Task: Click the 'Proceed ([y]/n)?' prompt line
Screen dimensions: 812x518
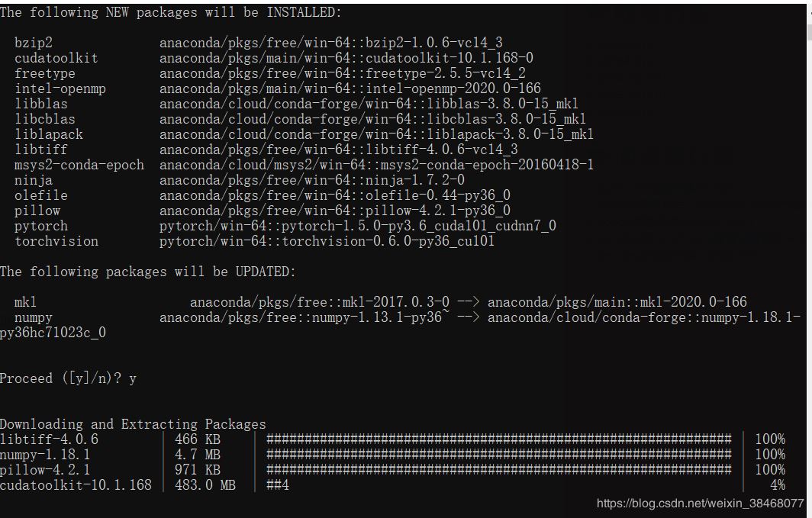Action: click(x=68, y=378)
